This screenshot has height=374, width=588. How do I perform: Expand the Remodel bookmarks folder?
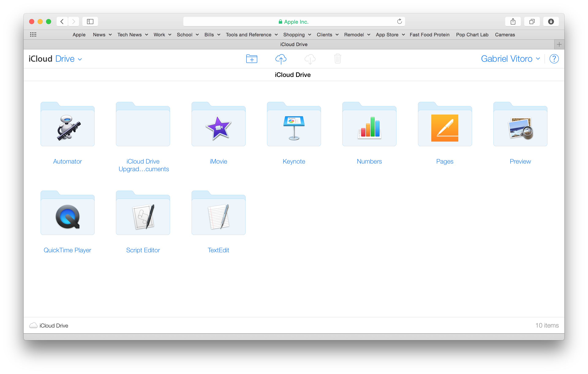coord(357,35)
